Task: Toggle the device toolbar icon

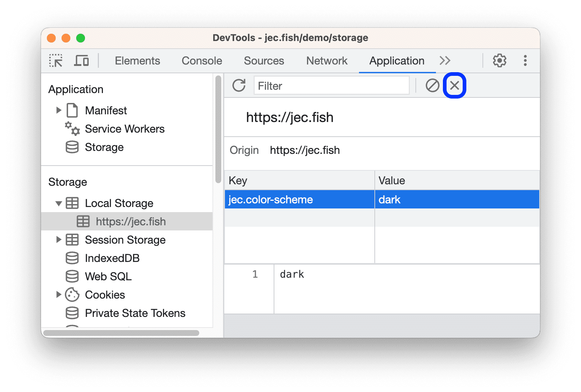Action: pyautogui.click(x=81, y=61)
